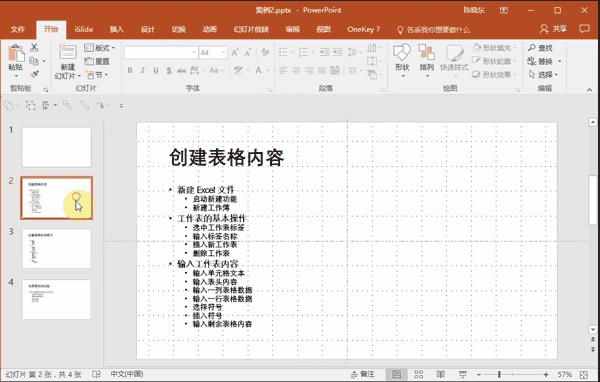Switch to Reading view in status bar
The width and height of the screenshot is (600, 382).
440,374
